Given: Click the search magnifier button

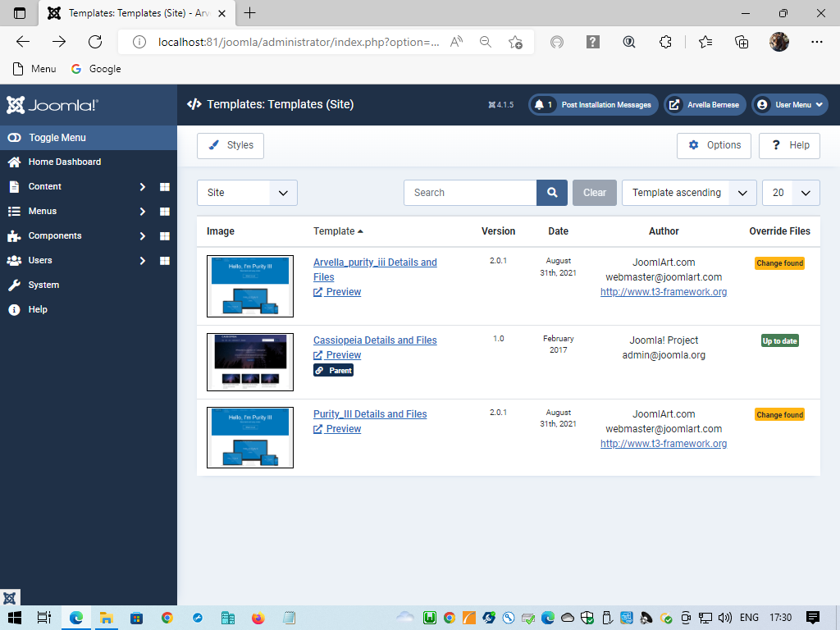Looking at the screenshot, I should (552, 193).
